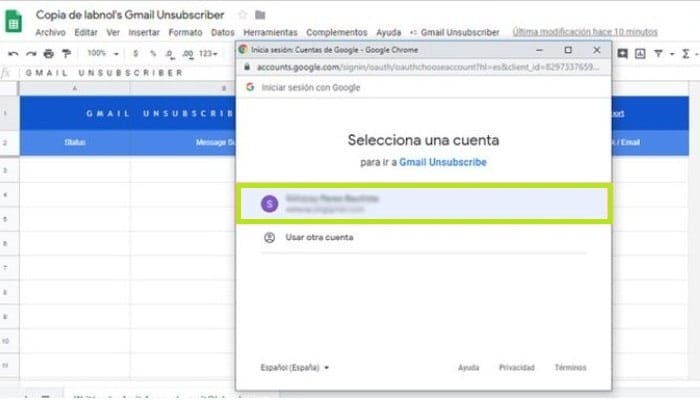Click the Usar otra cuenta person icon
700x400 pixels.
pyautogui.click(x=270, y=238)
